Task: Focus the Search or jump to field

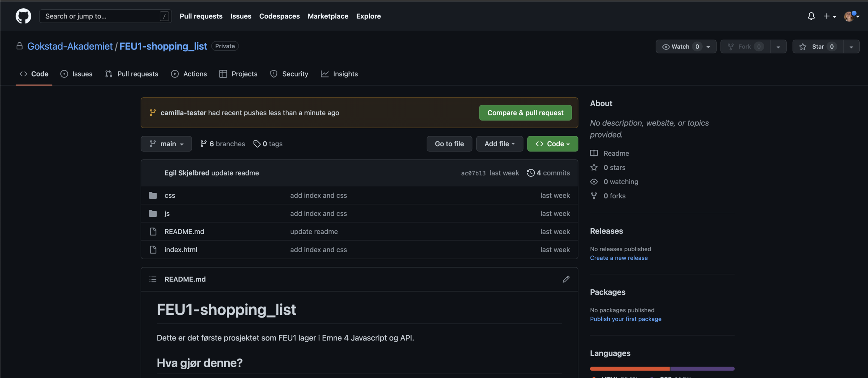Action: click(101, 16)
